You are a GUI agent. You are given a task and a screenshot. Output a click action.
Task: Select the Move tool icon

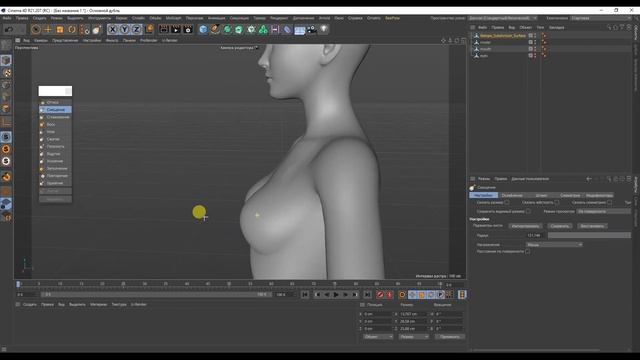click(48, 29)
